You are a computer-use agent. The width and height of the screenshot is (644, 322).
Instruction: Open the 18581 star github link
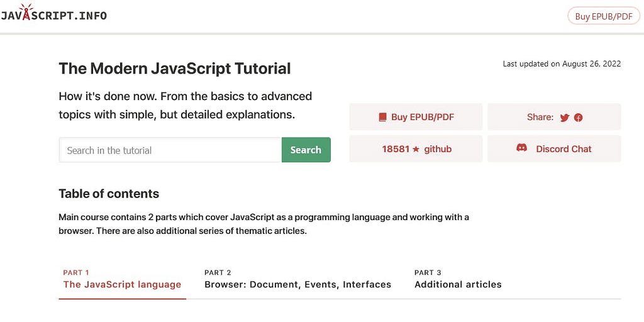pyautogui.click(x=416, y=149)
